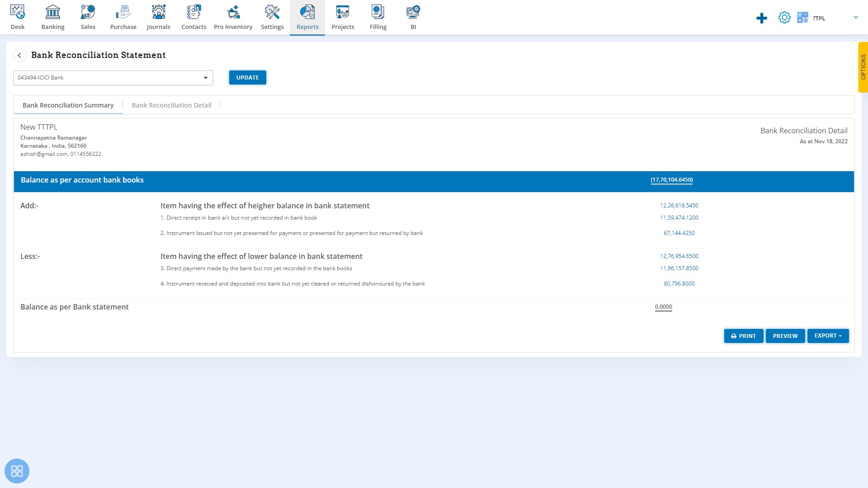Go back using the circular back arrow
This screenshot has width=868, height=488.
(19, 55)
